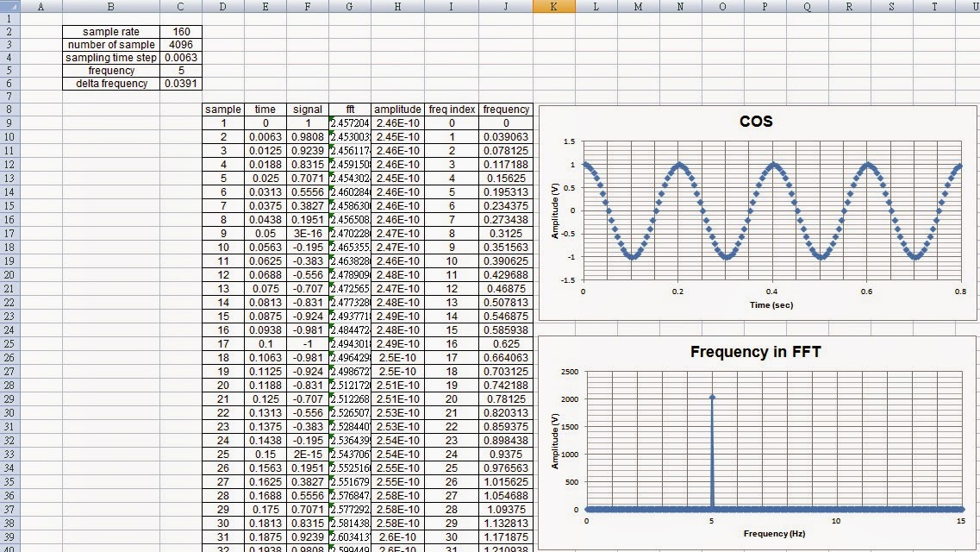Click the 'sample' column header cell
Screen dimensions: 980x552
[222, 110]
